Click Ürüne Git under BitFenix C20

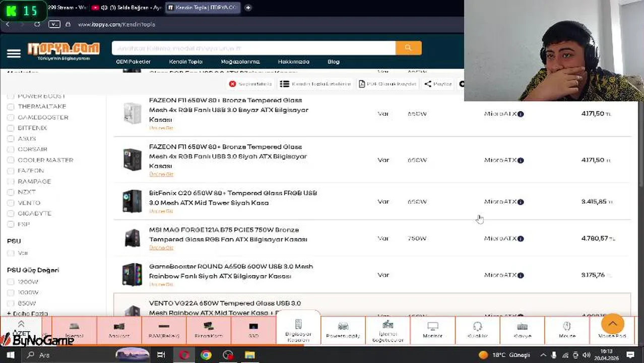[x=161, y=211]
